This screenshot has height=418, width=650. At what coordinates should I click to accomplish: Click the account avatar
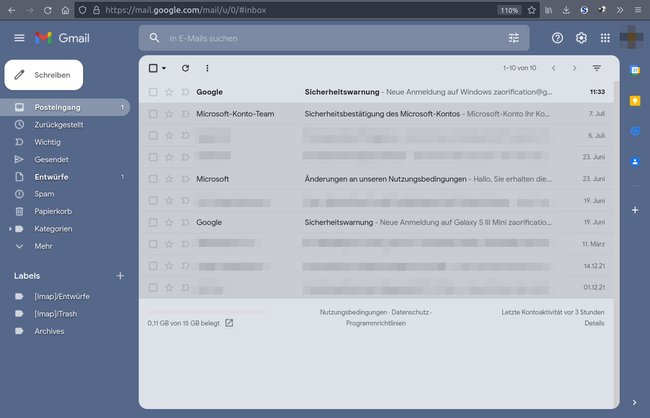pos(631,38)
